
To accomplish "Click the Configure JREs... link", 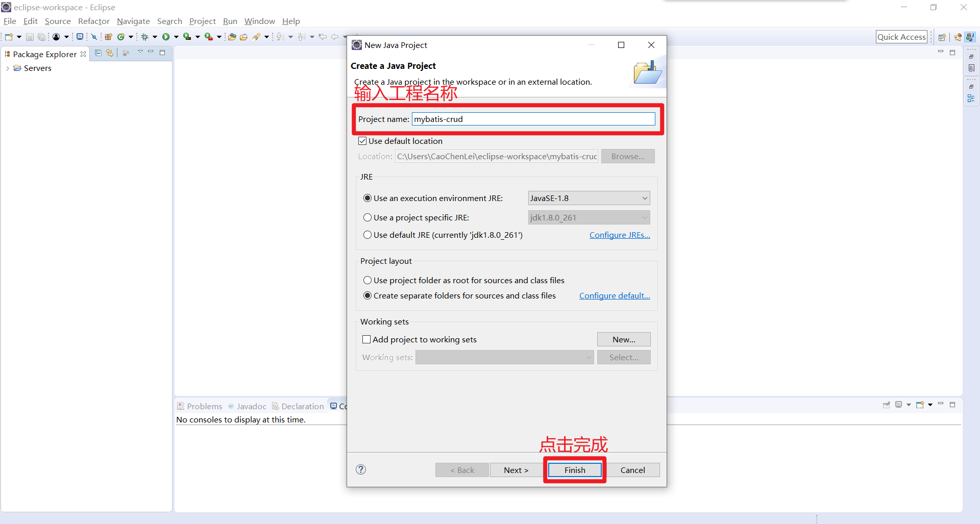I will click(x=620, y=235).
